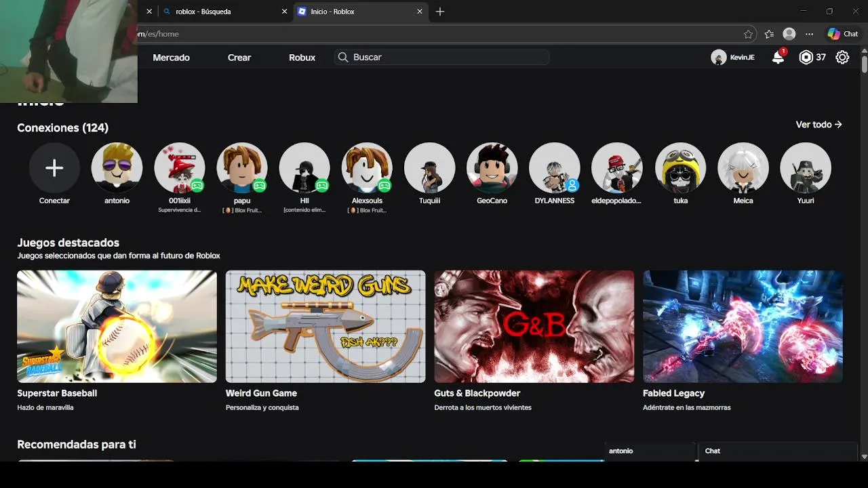Switch to the roblox - Búsqueda tab
Screen dimensions: 868x488
224,12
